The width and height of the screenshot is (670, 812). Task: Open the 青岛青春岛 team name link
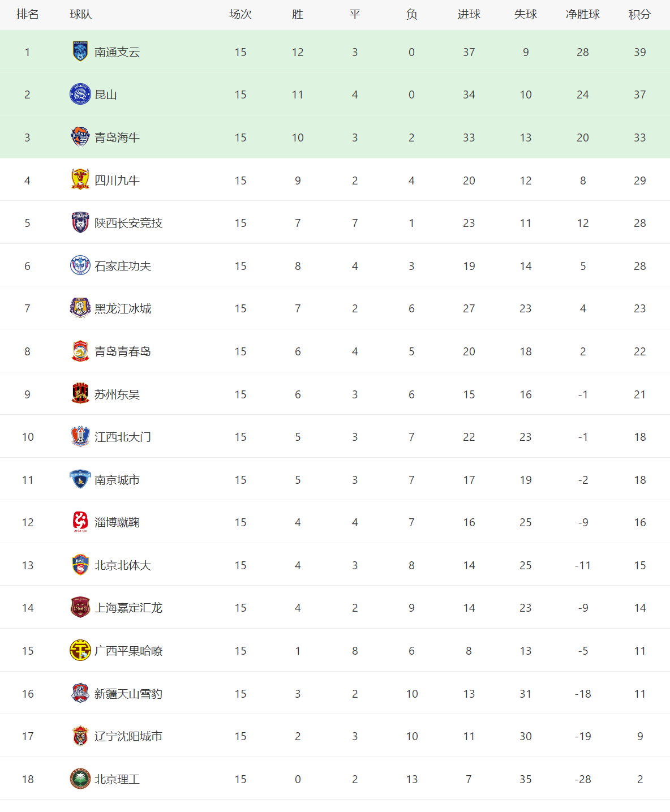(x=123, y=351)
